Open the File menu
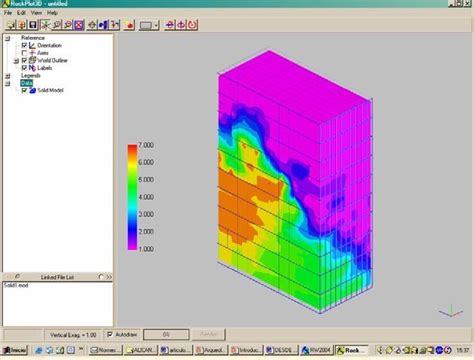The width and height of the screenshot is (474, 360). 8,13
